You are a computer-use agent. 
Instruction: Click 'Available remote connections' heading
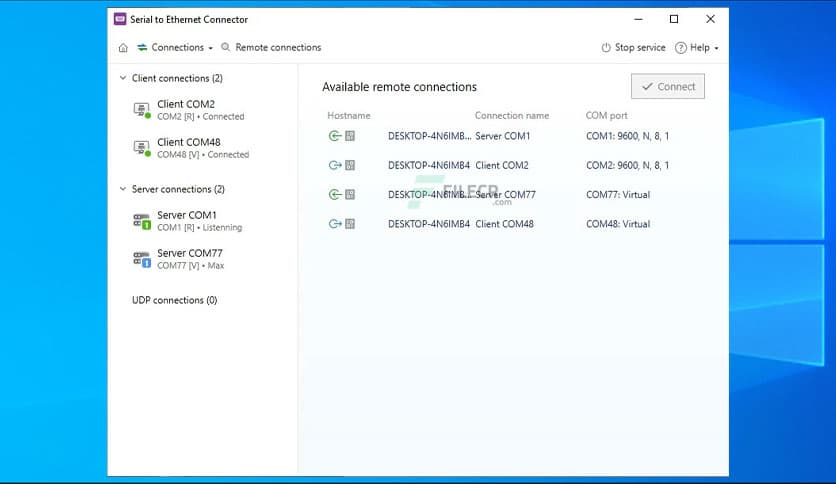tap(399, 87)
